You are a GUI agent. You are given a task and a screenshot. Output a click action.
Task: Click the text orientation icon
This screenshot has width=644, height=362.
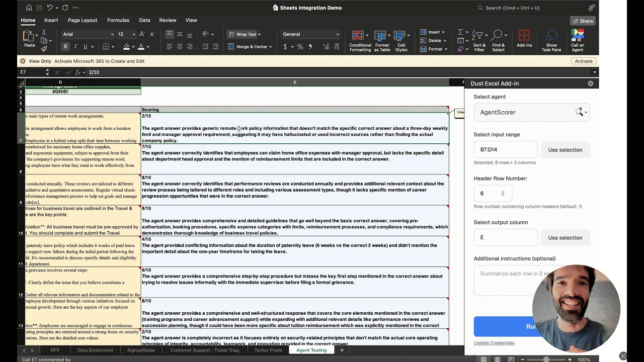(205, 34)
